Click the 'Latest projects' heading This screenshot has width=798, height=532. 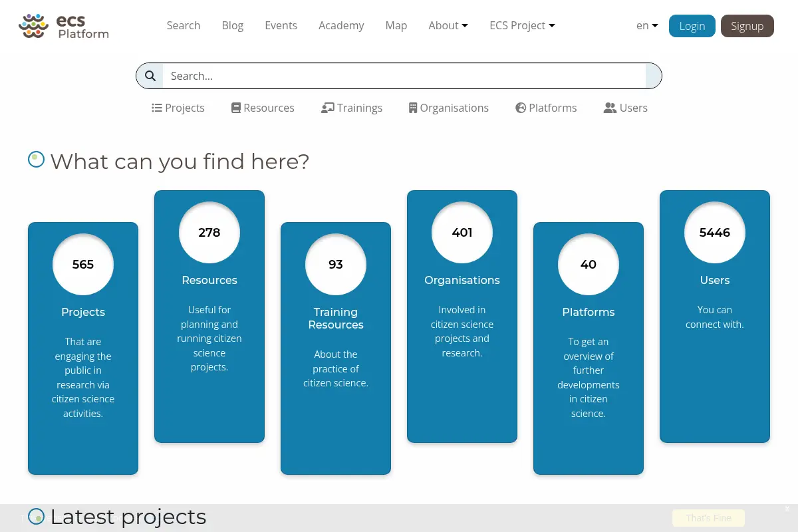pos(128,517)
